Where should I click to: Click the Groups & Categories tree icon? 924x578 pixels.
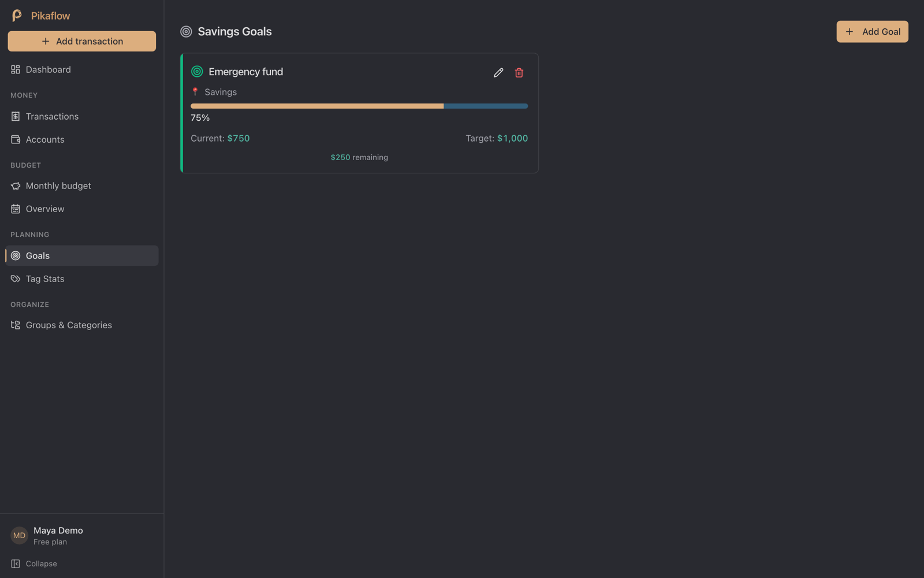[16, 325]
